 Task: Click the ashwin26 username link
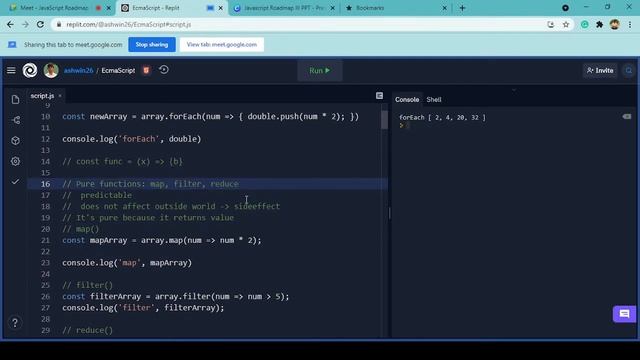[78, 71]
